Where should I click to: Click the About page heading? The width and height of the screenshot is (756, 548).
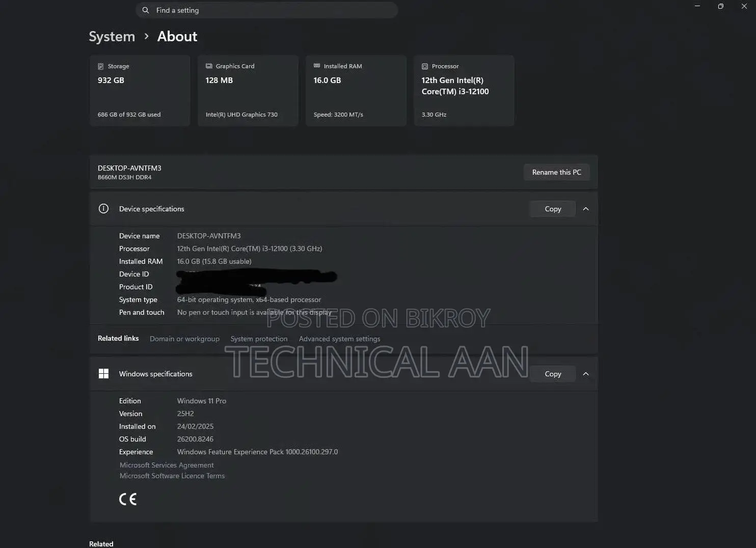click(177, 37)
